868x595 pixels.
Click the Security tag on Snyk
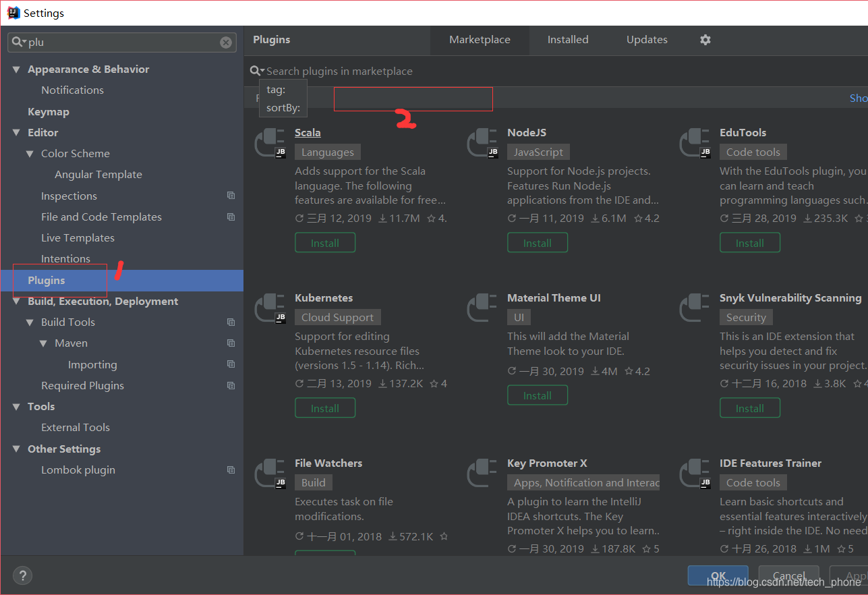(746, 318)
